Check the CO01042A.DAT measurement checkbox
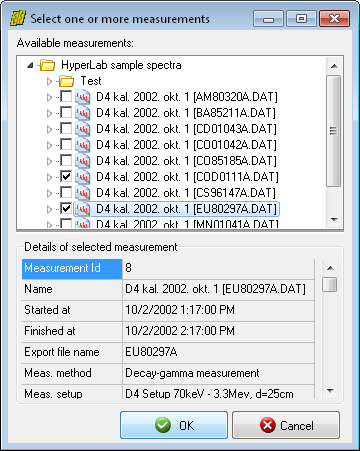 pyautogui.click(x=66, y=145)
